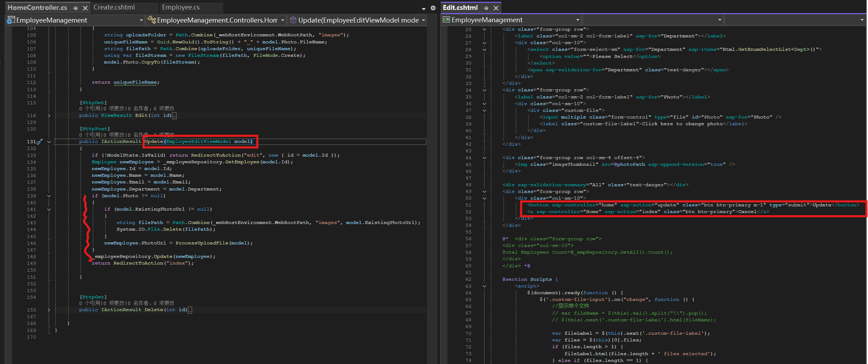Expand the collapsed Edit(int id) method at line 116
868x364 pixels.
49,115
